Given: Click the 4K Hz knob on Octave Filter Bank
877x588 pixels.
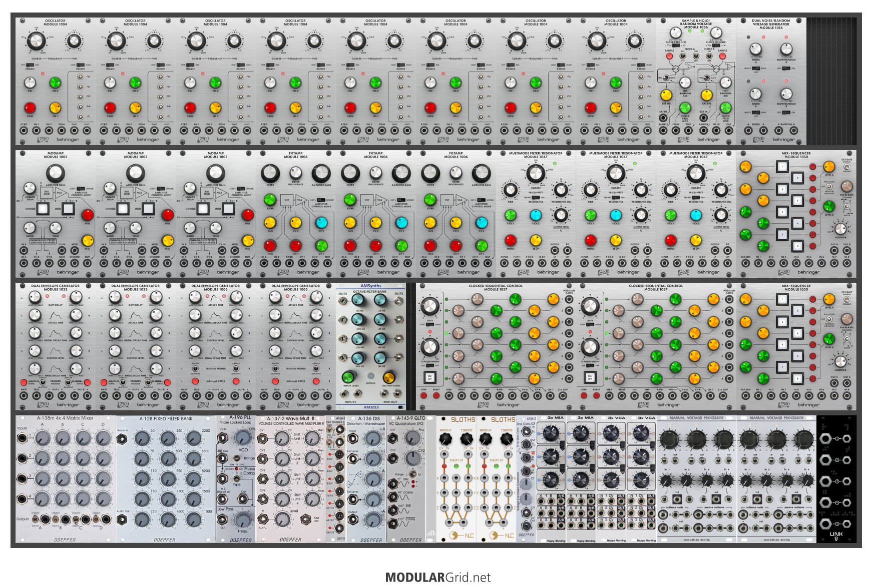Looking at the screenshot, I should [381, 339].
